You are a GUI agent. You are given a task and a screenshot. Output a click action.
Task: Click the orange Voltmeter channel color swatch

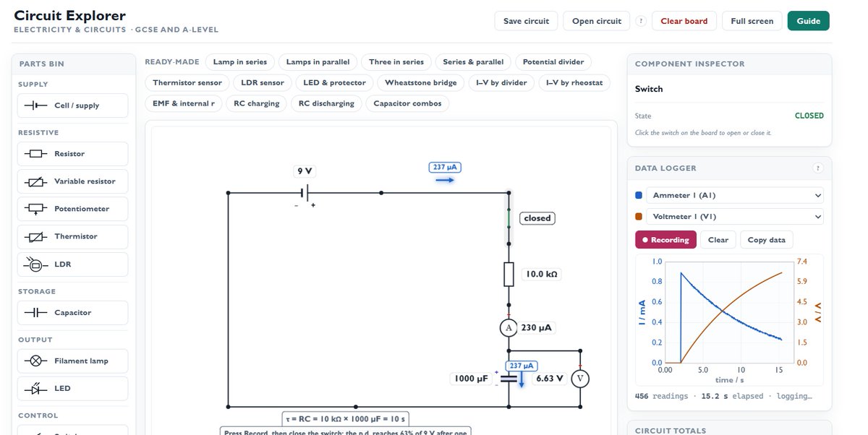point(639,217)
